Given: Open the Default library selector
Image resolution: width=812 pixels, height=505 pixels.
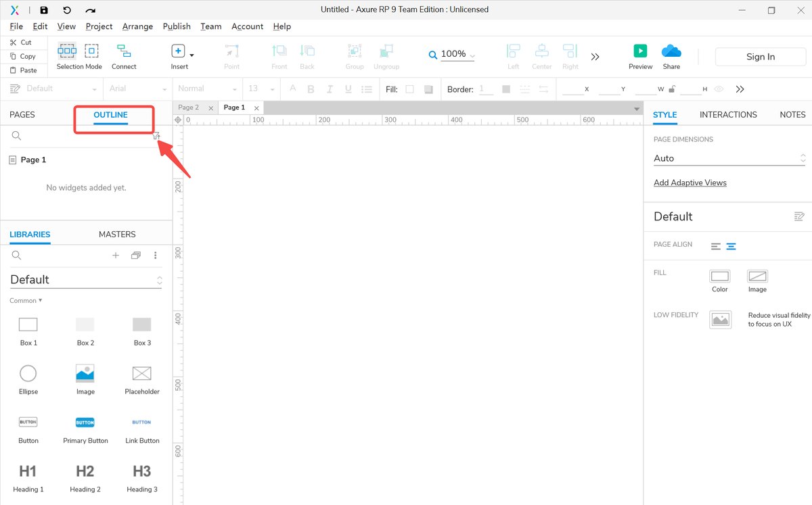Looking at the screenshot, I should coord(86,280).
